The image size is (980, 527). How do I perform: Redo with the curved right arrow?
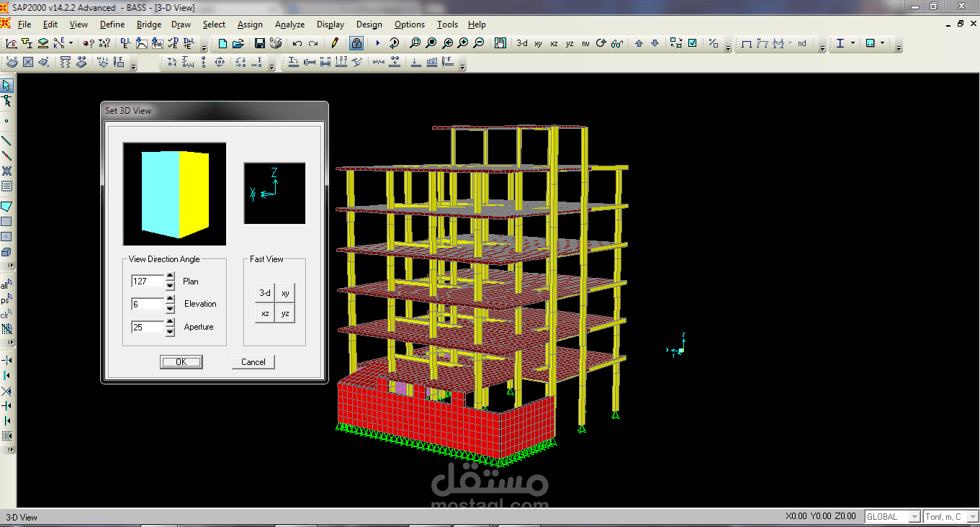click(x=313, y=43)
